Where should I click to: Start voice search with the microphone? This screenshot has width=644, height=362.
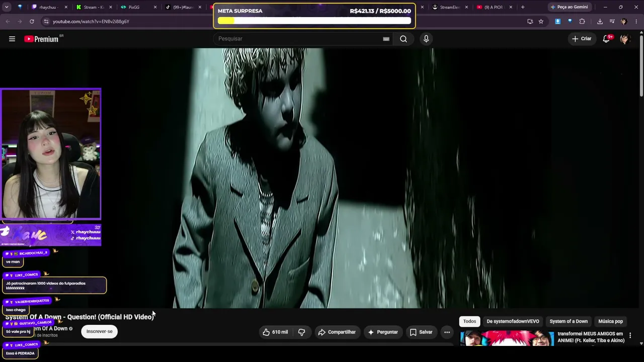(426, 39)
